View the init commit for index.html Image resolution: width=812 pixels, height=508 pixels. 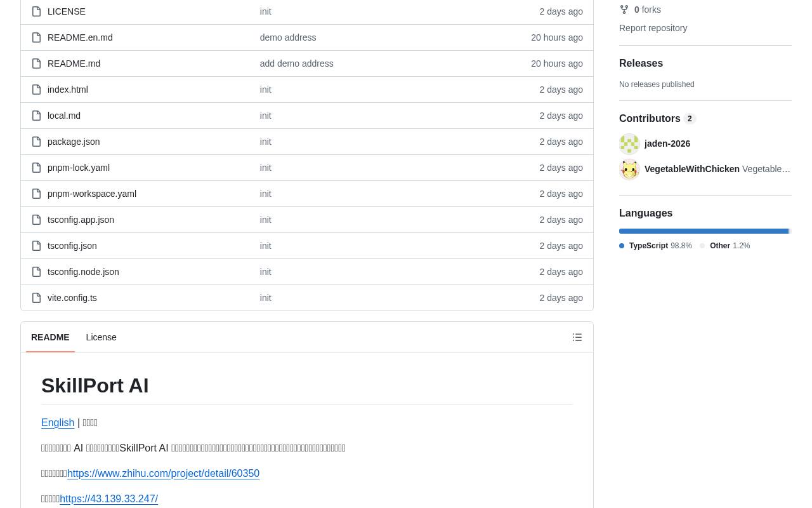[x=265, y=90]
